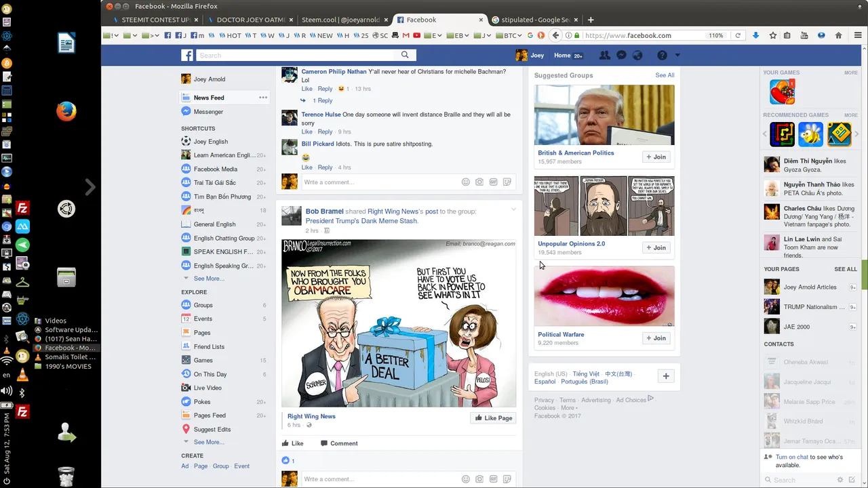Open chat settings gear icon

[840, 479]
